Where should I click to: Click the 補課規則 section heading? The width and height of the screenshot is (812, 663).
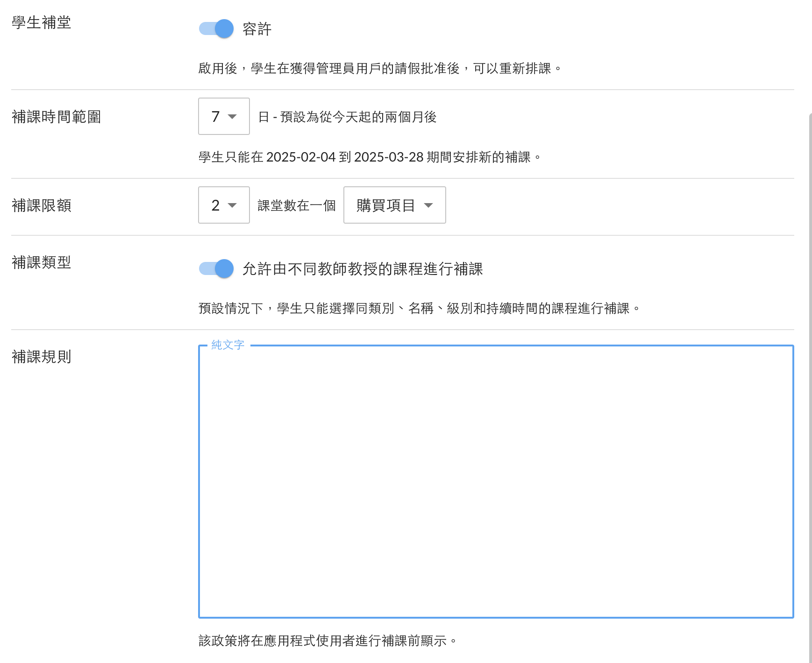[x=42, y=357]
